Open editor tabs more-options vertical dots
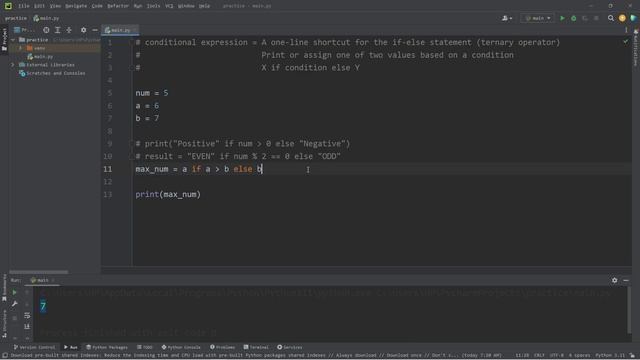Viewport: 640px width, 360px height. pyautogui.click(x=626, y=30)
